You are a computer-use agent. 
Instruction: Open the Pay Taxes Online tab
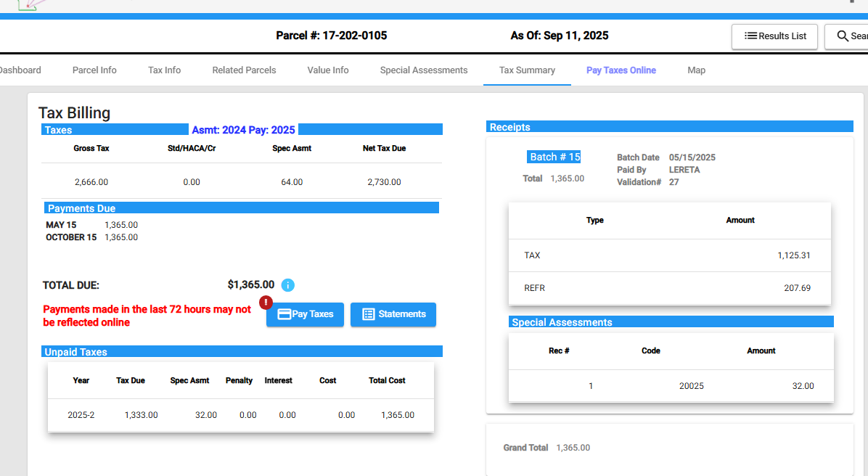[x=621, y=70]
